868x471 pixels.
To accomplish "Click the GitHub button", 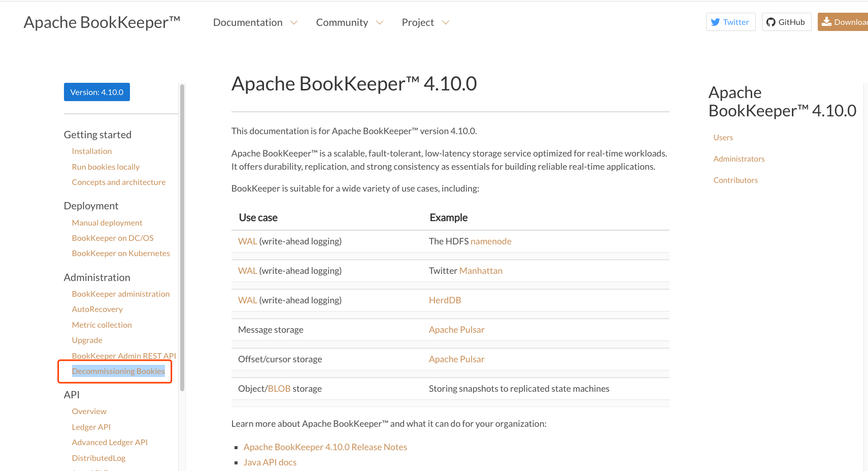I will [787, 22].
